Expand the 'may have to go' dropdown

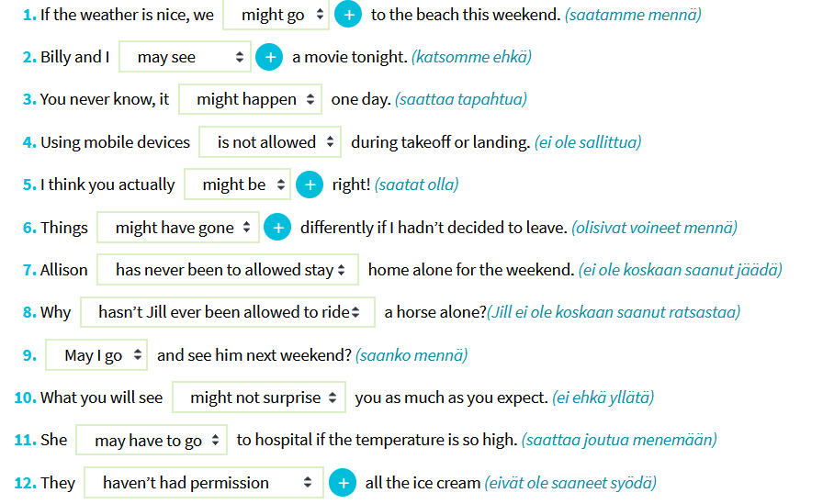(x=152, y=440)
